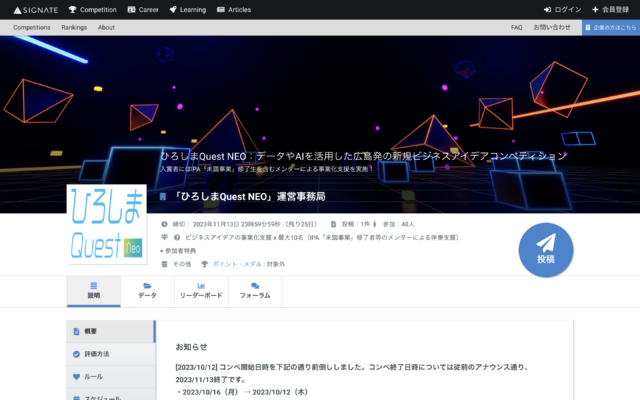Select the データ tab
The height and width of the screenshot is (400, 640).
147,291
